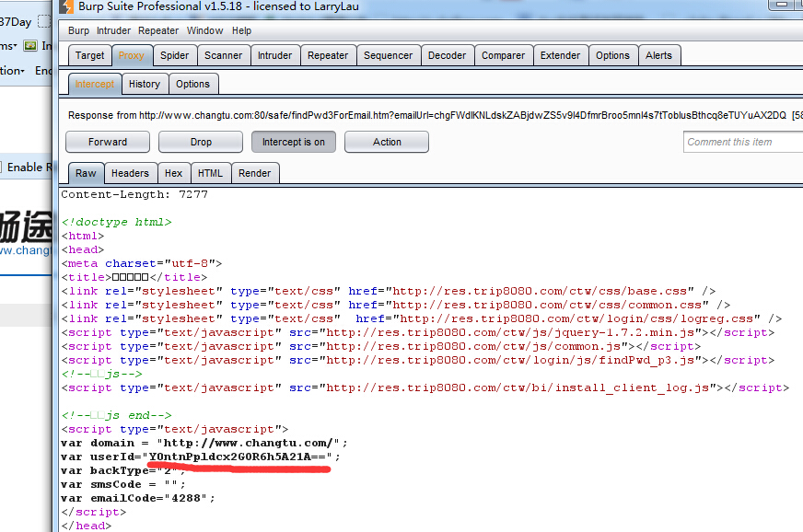803x532 pixels.
Task: Open the Comparer tab
Action: point(504,55)
